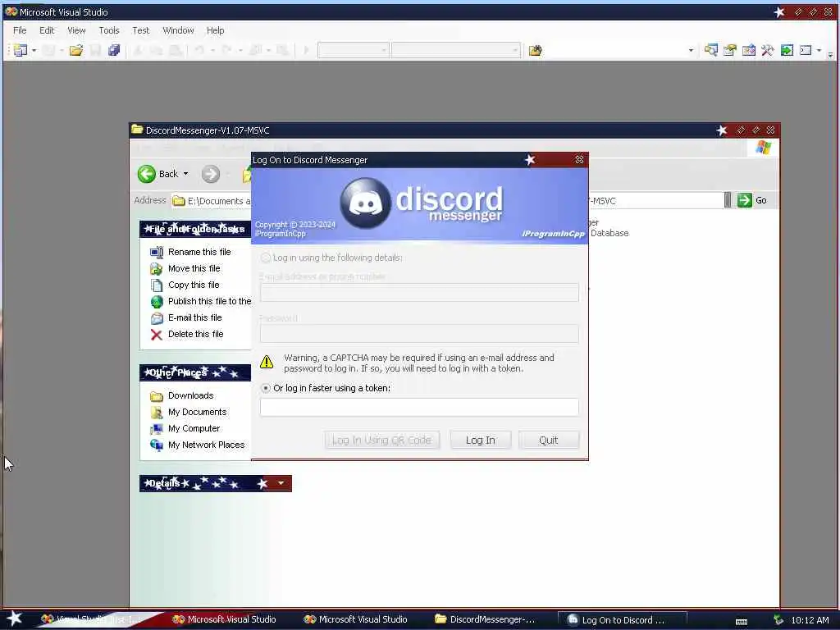The image size is (840, 630).
Task: Open the View menu
Action: pyautogui.click(x=76, y=30)
